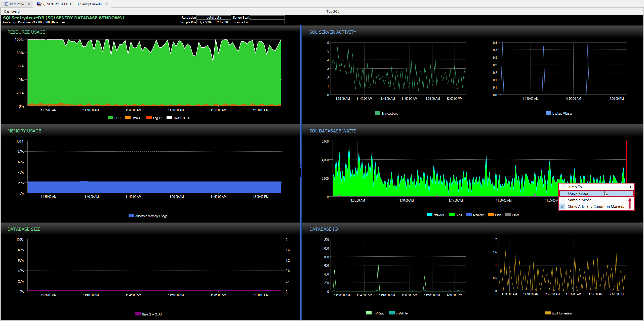This screenshot has width=644, height=321.
Task: Click the Total DTU % legend icon
Action: pos(169,118)
